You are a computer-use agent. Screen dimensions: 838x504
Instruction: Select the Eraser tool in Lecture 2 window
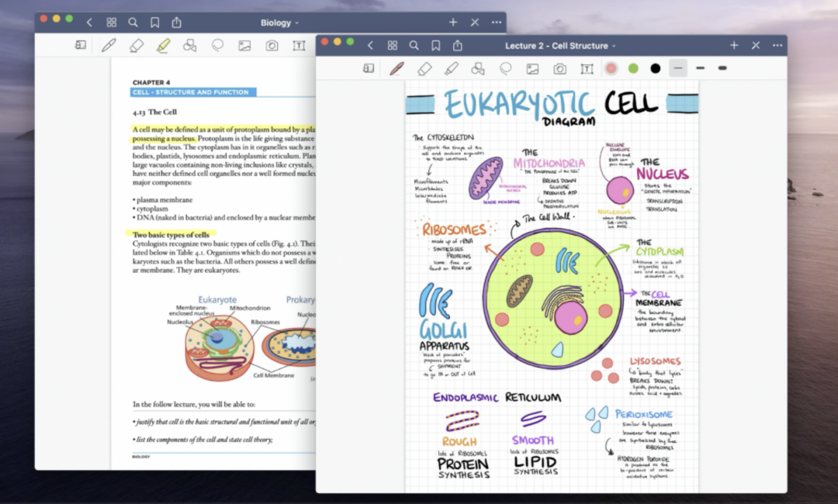[424, 68]
